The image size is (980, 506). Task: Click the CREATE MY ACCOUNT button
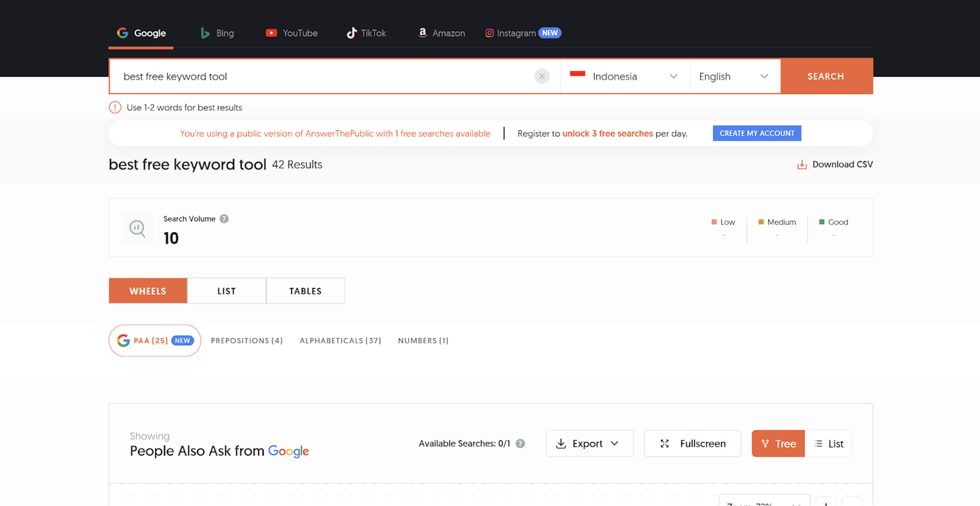pyautogui.click(x=757, y=133)
